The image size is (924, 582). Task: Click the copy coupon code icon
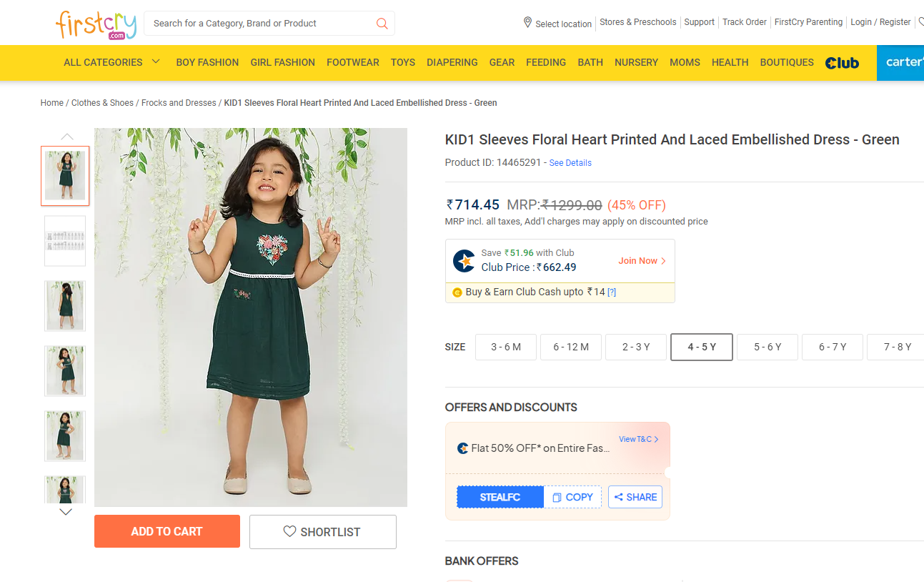[557, 498]
